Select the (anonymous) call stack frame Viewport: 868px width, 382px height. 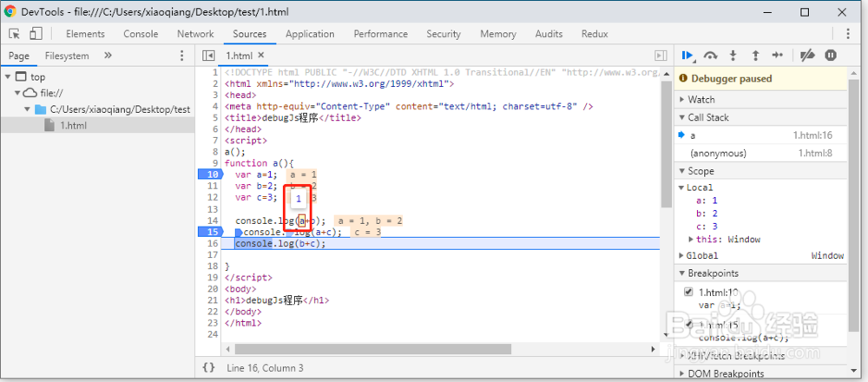(x=760, y=154)
